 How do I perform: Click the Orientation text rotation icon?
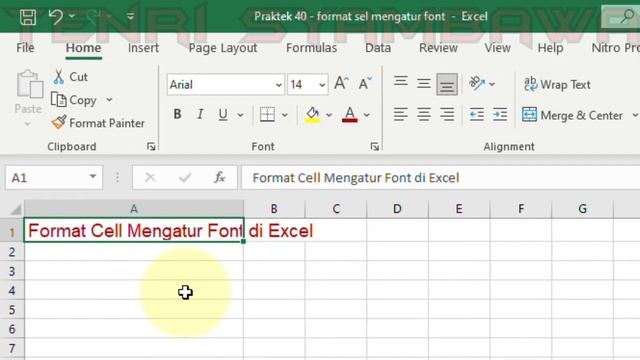[x=477, y=84]
